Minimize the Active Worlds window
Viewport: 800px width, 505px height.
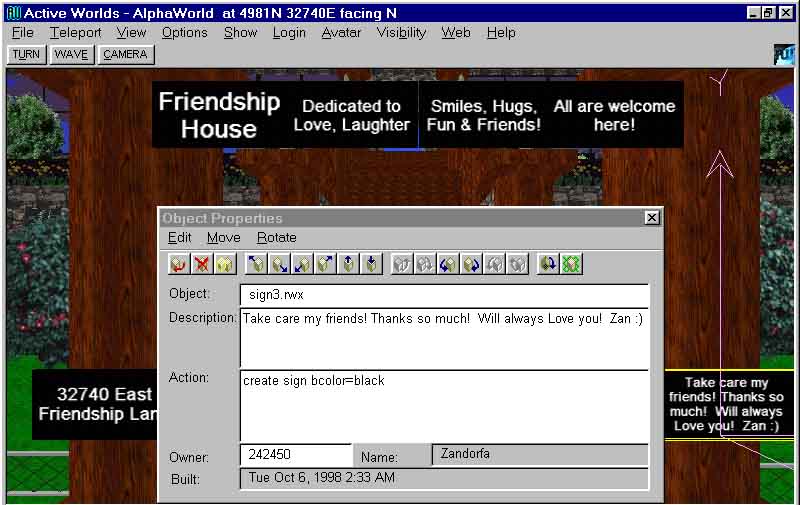coord(754,13)
